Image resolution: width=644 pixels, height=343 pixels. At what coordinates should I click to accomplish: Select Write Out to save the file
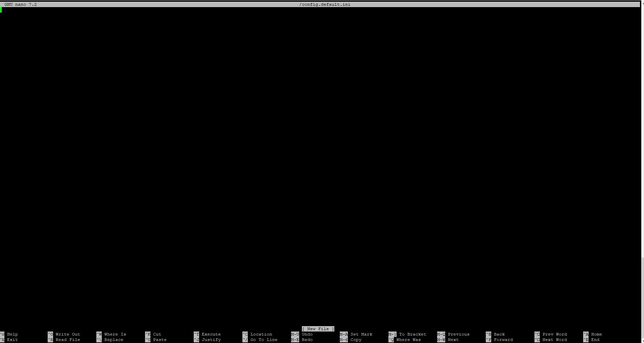tap(68, 334)
